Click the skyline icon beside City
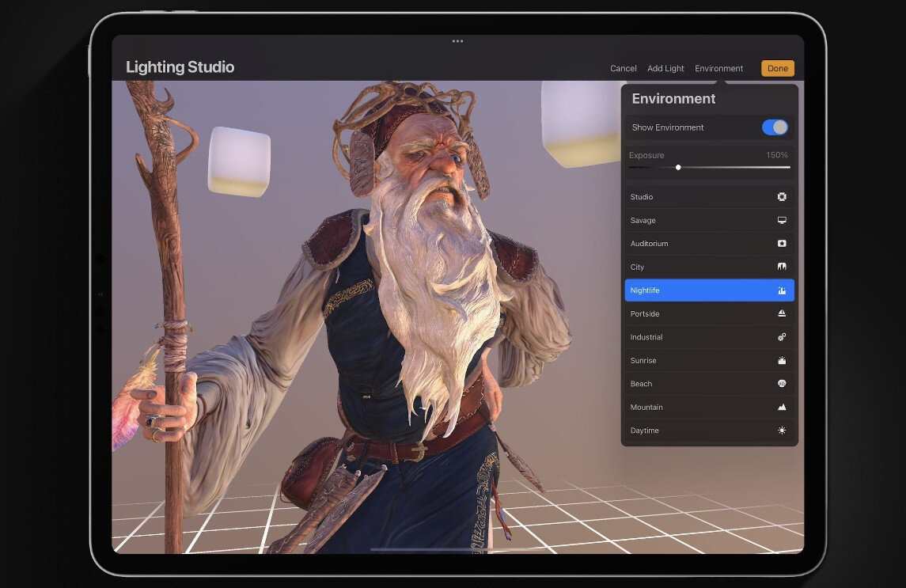 click(781, 267)
